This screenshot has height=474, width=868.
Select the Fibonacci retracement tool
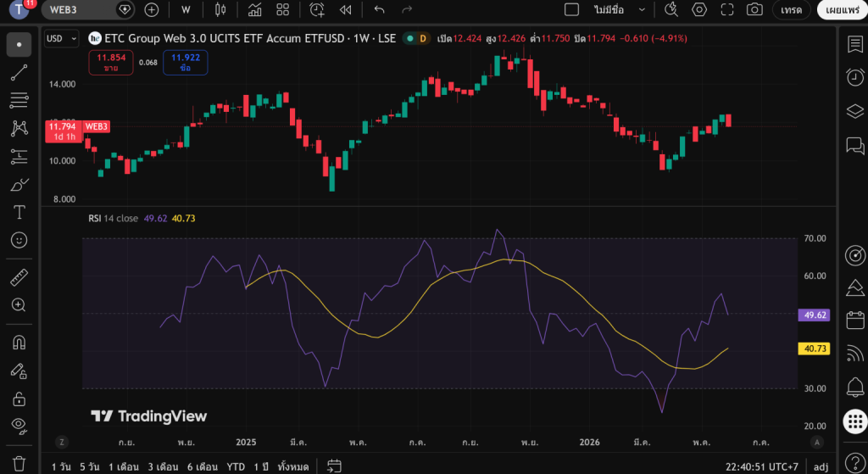(19, 100)
